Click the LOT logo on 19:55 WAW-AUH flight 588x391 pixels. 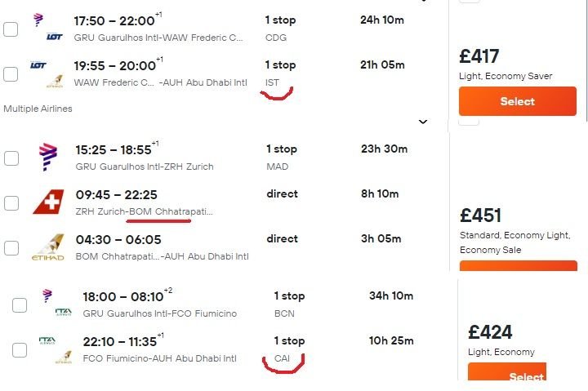coord(38,65)
